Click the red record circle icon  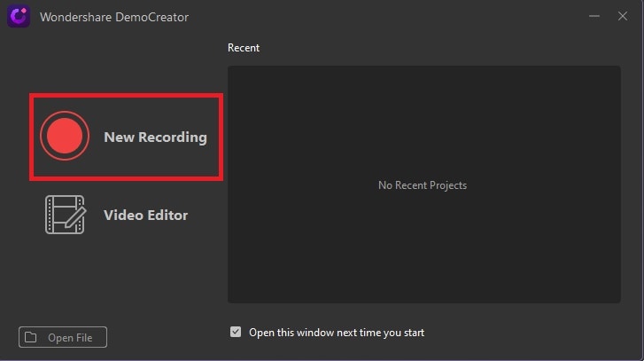click(65, 136)
